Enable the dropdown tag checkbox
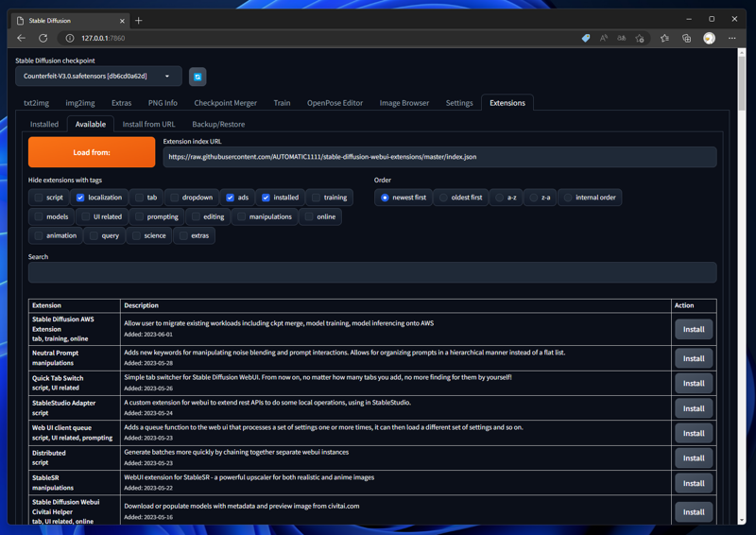 175,198
